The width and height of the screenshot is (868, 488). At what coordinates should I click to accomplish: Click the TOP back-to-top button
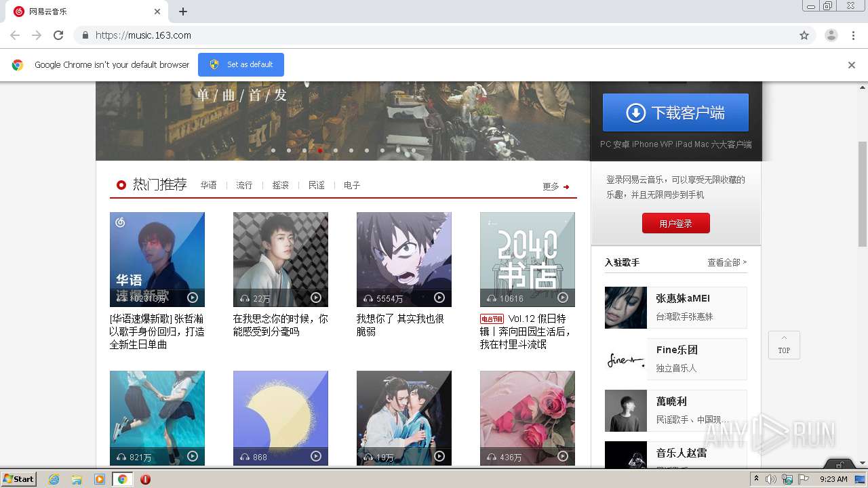784,345
